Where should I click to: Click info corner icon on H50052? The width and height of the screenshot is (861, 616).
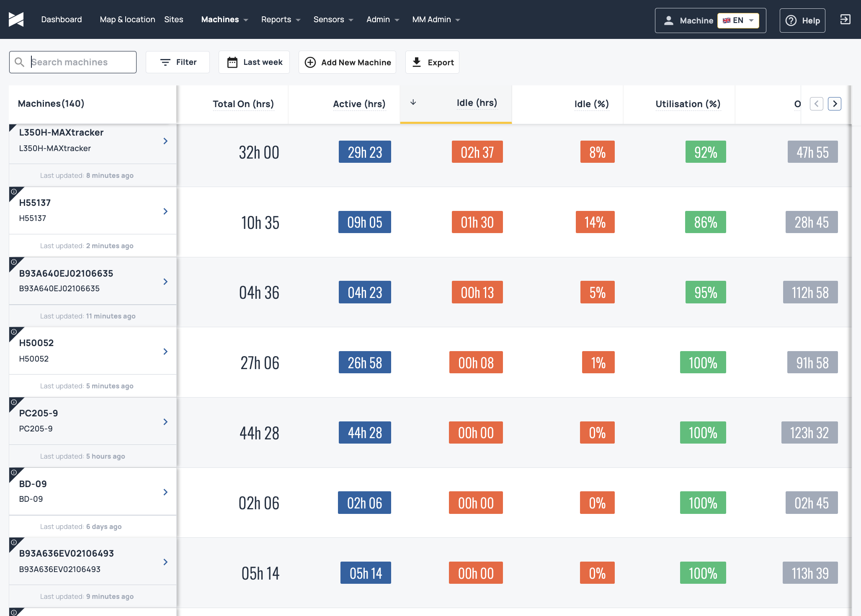click(14, 332)
